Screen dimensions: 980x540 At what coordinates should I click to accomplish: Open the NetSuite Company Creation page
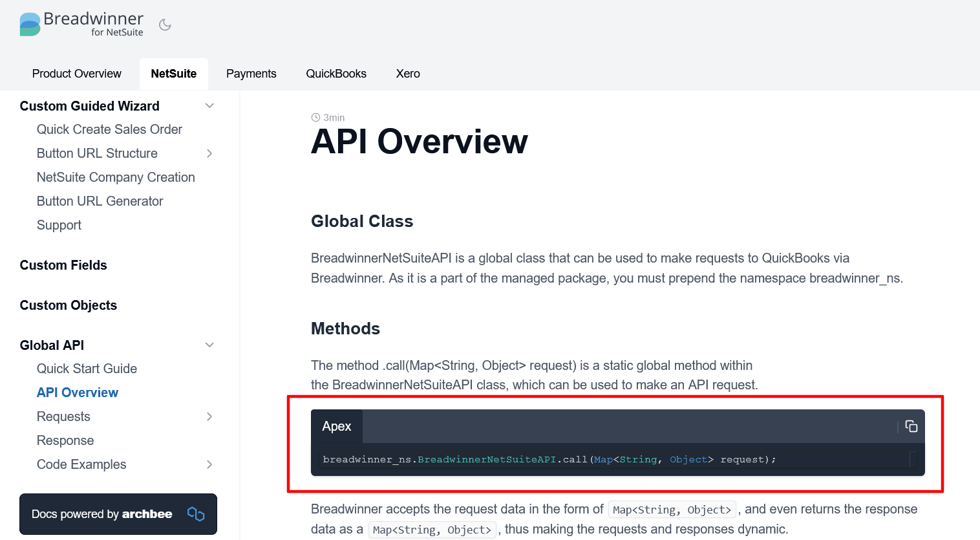116,177
